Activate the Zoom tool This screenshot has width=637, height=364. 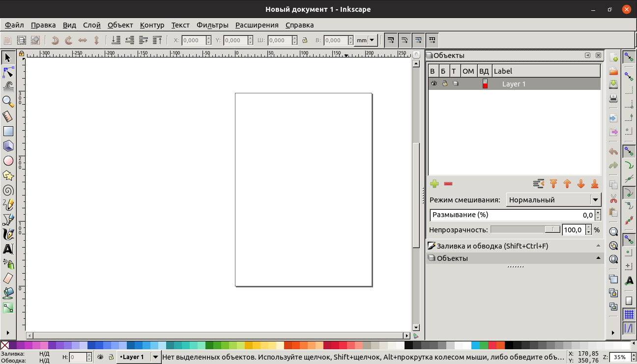click(x=7, y=102)
